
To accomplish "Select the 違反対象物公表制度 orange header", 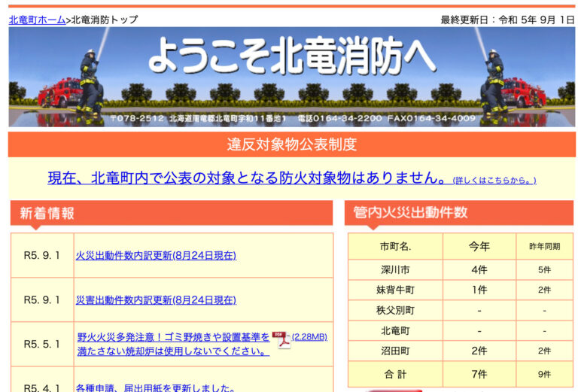I will click(x=292, y=144).
